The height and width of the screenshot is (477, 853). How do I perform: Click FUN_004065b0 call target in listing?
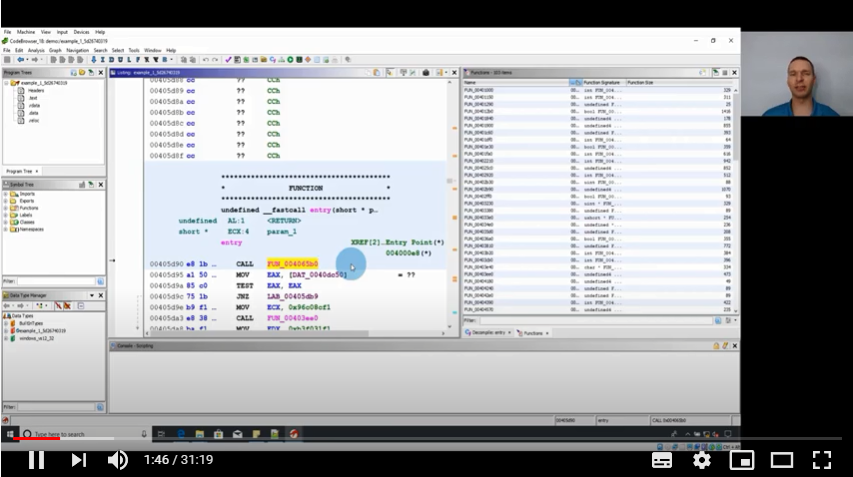tap(293, 264)
